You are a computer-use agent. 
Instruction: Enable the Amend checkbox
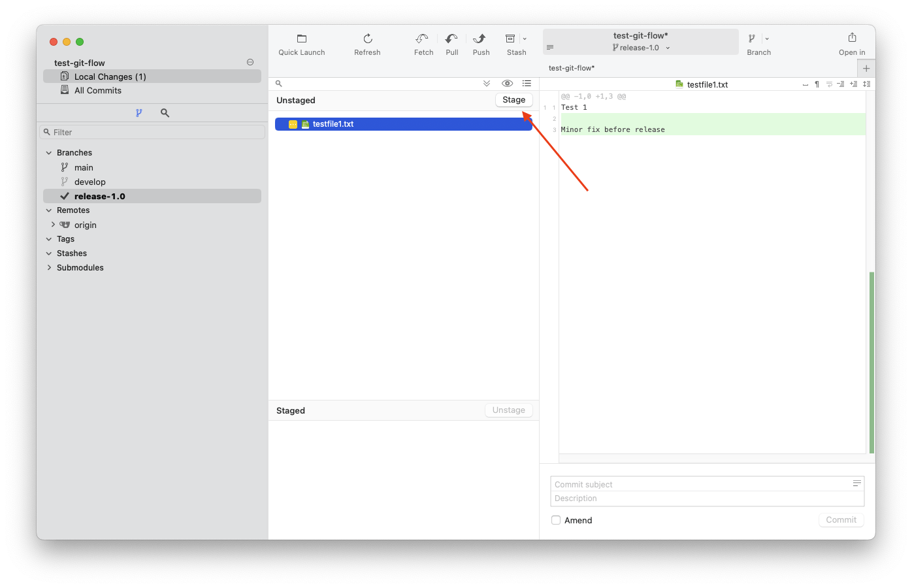tap(556, 520)
